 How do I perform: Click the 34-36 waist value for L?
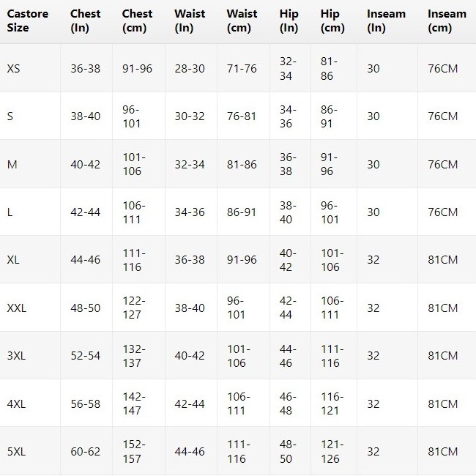pyautogui.click(x=190, y=212)
